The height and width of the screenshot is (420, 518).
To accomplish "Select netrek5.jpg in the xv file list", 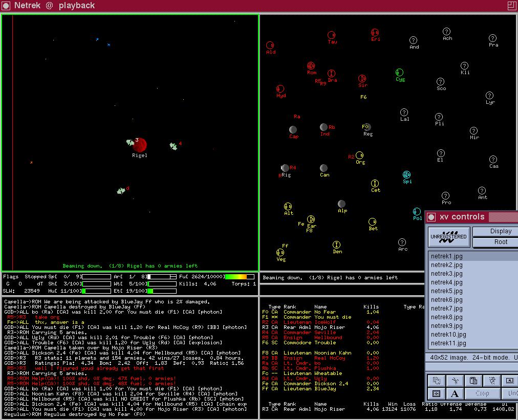I will [x=473, y=291].
